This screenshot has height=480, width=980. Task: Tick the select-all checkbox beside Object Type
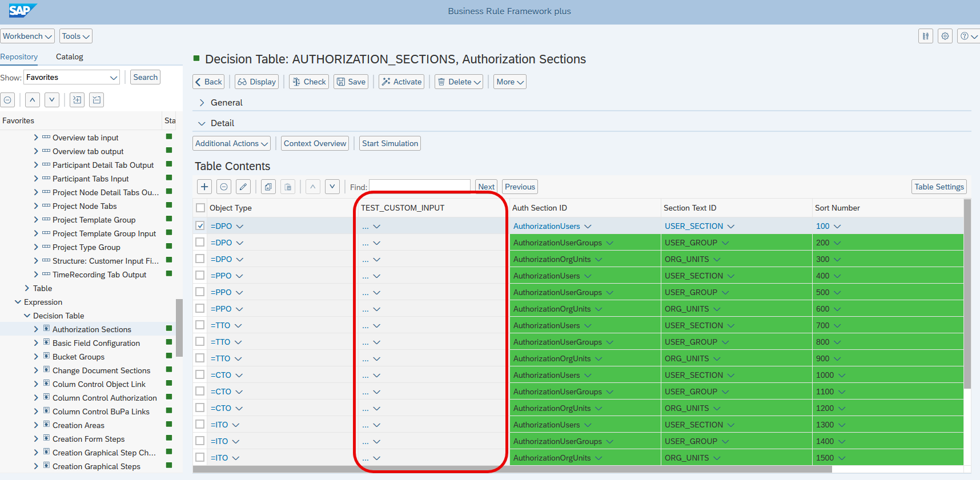[200, 208]
